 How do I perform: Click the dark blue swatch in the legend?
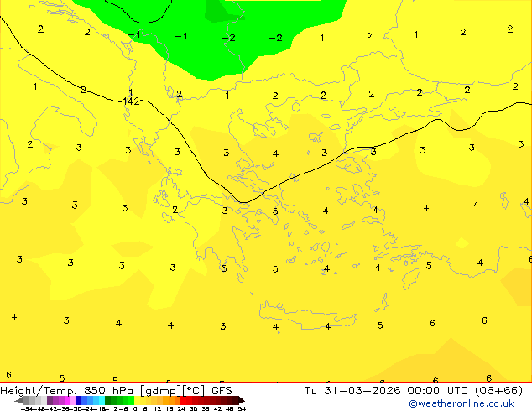tap(79, 400)
